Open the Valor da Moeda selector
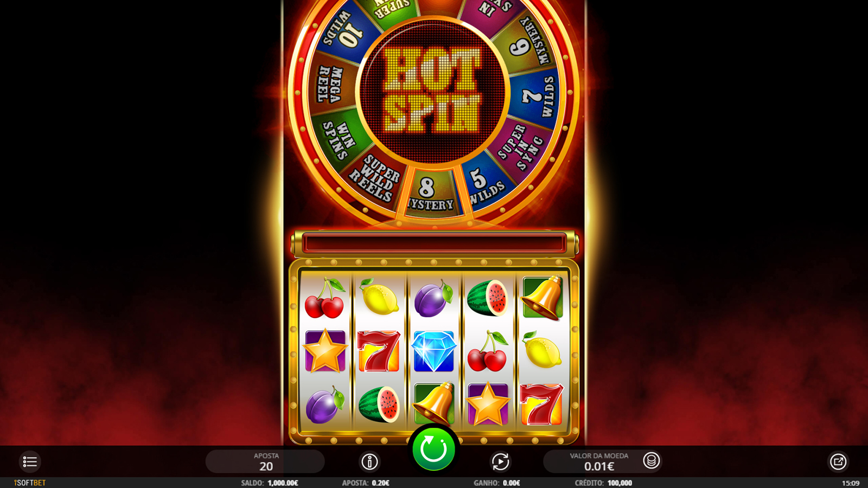 click(x=599, y=461)
